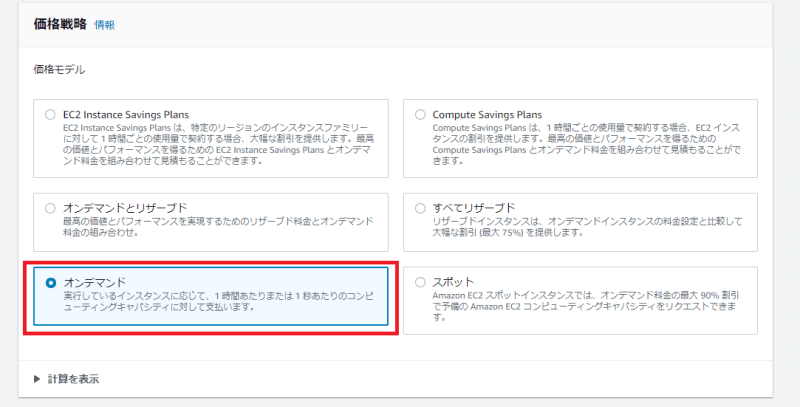Open the 情報 link next to 価格戦略
Image resolution: width=800 pixels, height=407 pixels.
[105, 25]
